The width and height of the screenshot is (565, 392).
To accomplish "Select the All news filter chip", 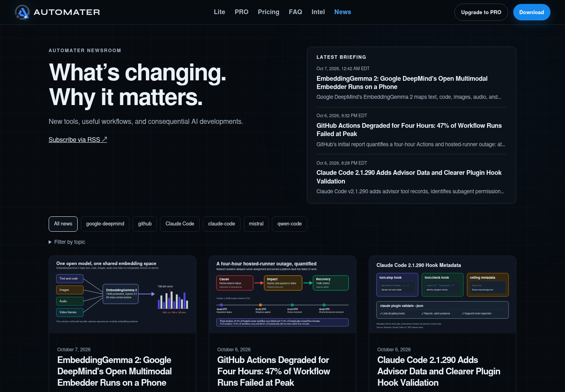I will click(63, 224).
